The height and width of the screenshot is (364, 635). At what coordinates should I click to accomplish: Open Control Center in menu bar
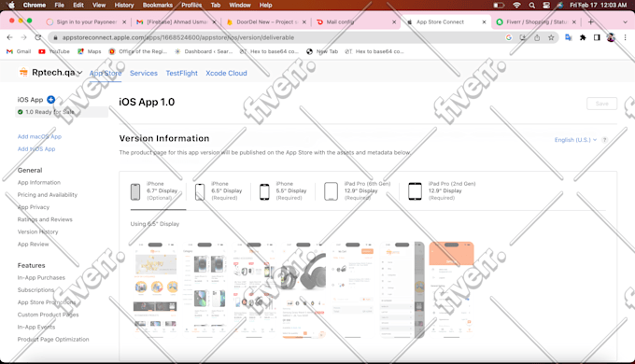pyautogui.click(x=546, y=6)
